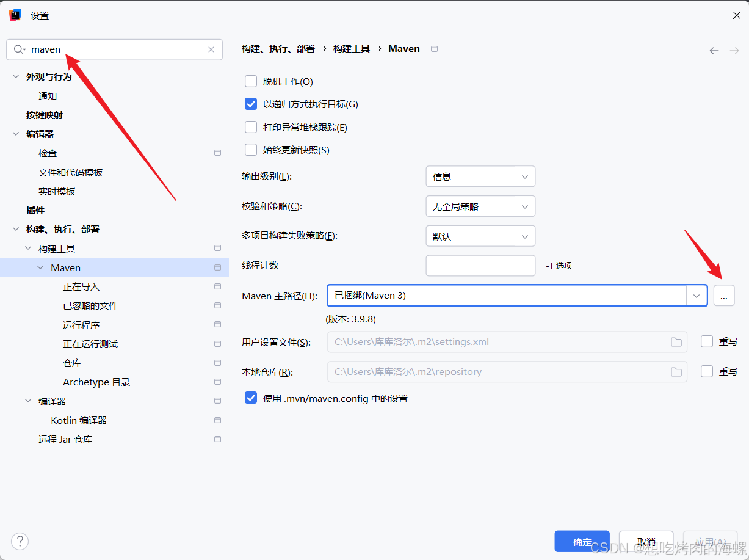Click the 确定 button

coord(582,542)
